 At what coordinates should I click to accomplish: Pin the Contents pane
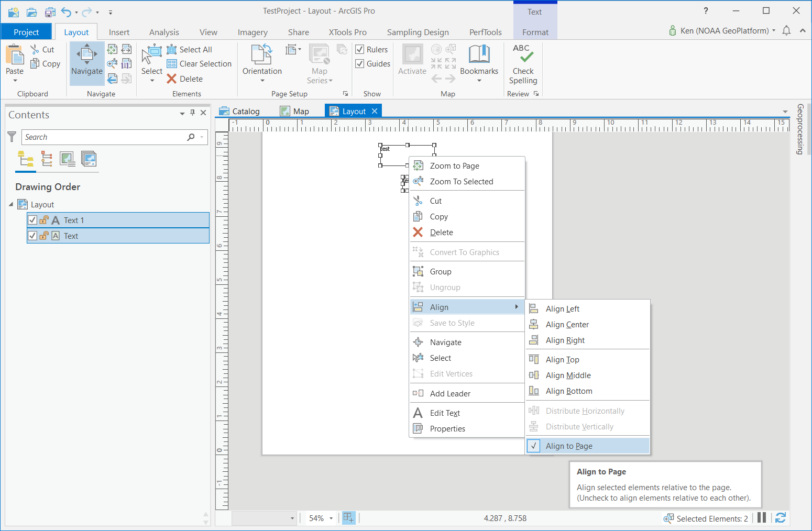tap(193, 113)
